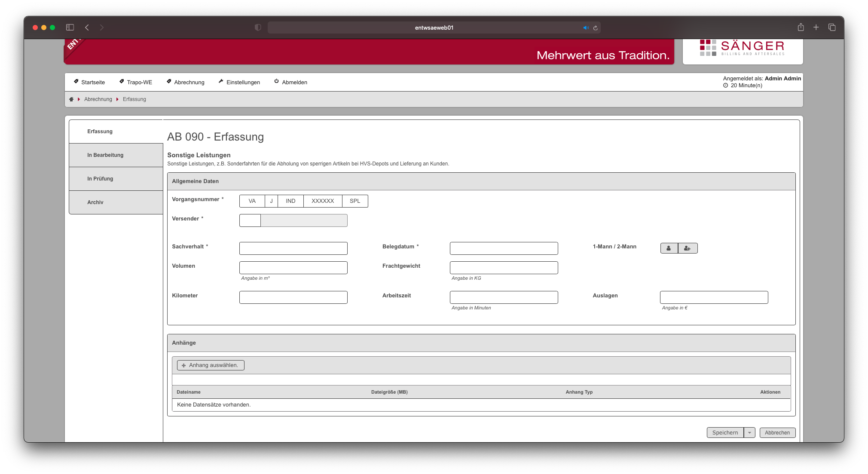Focus the XXXXXX field of Vorgangsnummer
The width and height of the screenshot is (868, 474).
pyautogui.click(x=323, y=201)
